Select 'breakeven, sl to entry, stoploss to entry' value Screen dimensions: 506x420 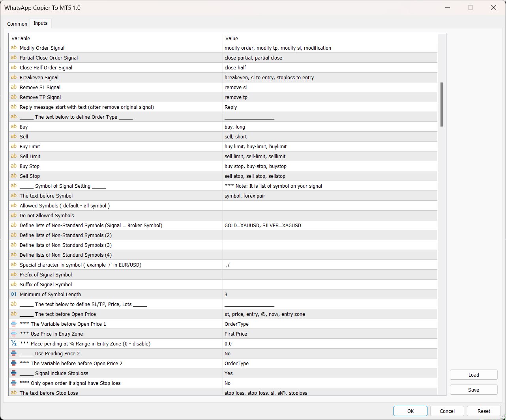[269, 77]
